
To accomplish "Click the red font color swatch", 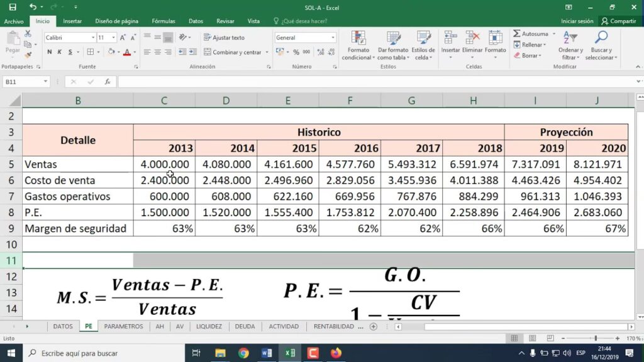I will tap(126, 53).
